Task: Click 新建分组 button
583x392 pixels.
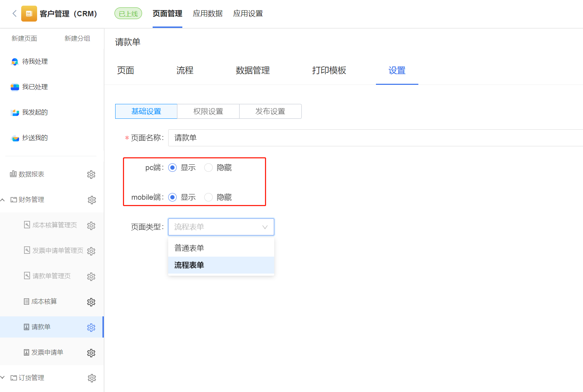Action: (x=77, y=39)
